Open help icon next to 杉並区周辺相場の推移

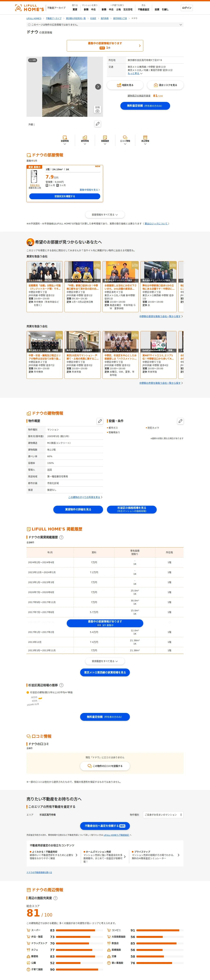click(x=61, y=685)
